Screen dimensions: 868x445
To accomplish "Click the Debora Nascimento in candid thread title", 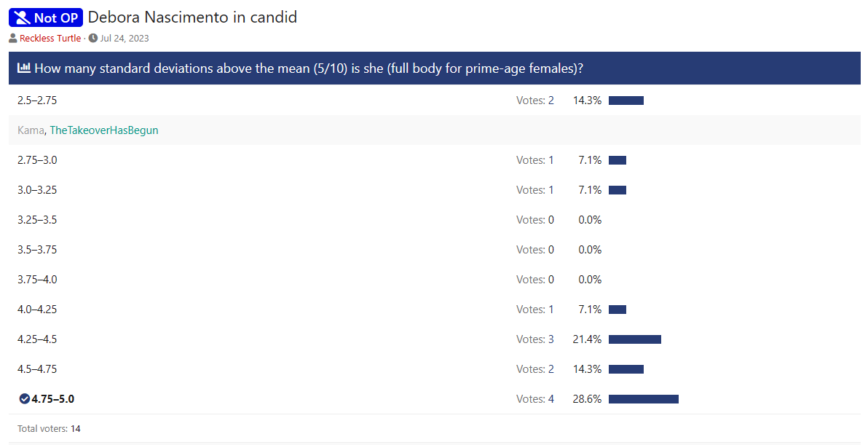I will pos(192,17).
